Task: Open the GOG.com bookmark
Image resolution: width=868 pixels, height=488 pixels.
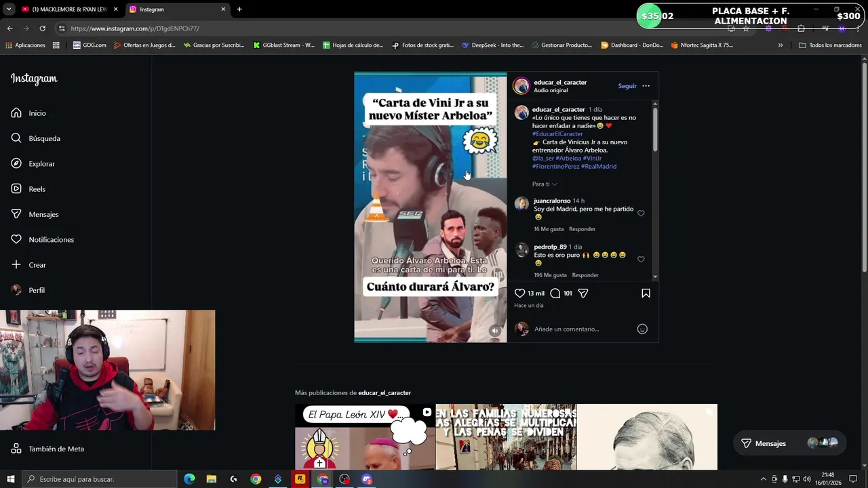Action: [x=90, y=45]
